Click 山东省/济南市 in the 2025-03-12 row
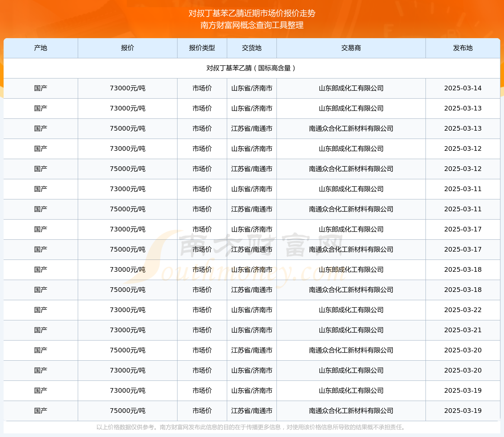The image size is (504, 437). coord(252,149)
